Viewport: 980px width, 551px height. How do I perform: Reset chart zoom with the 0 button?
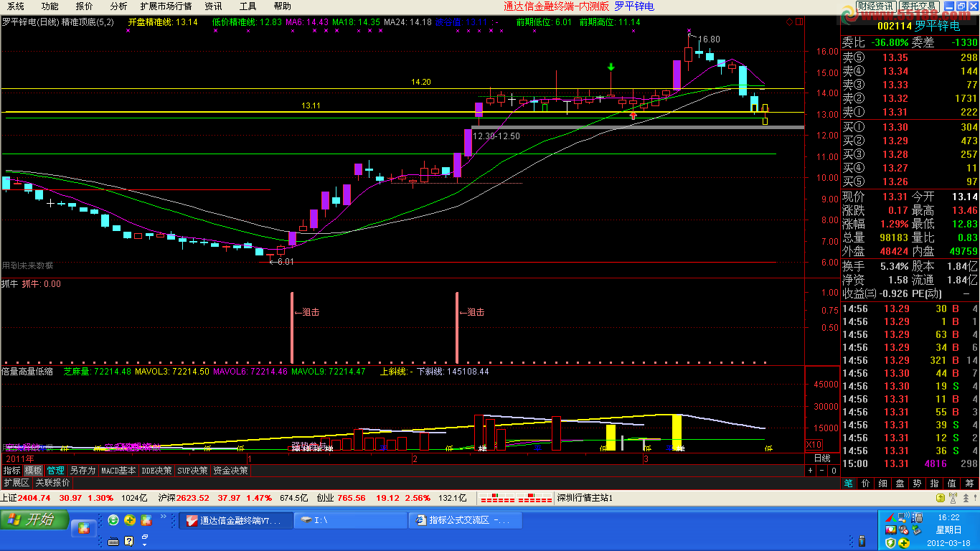tap(834, 471)
